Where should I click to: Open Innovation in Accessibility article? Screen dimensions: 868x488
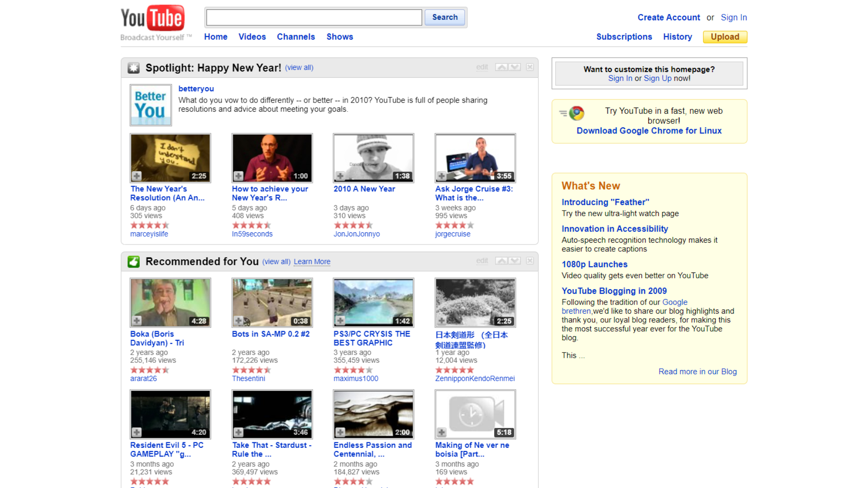point(615,229)
